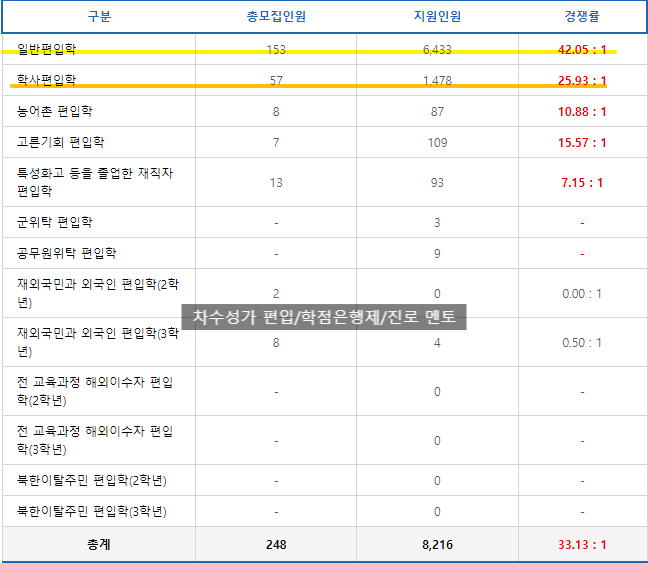
Task: Select 특성화고 등을 졸업한 재직자 편입학 label
Action: [x=95, y=182]
